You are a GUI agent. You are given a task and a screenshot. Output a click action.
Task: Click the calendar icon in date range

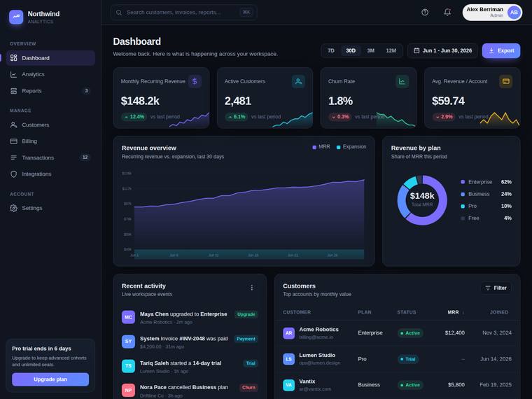(x=416, y=50)
